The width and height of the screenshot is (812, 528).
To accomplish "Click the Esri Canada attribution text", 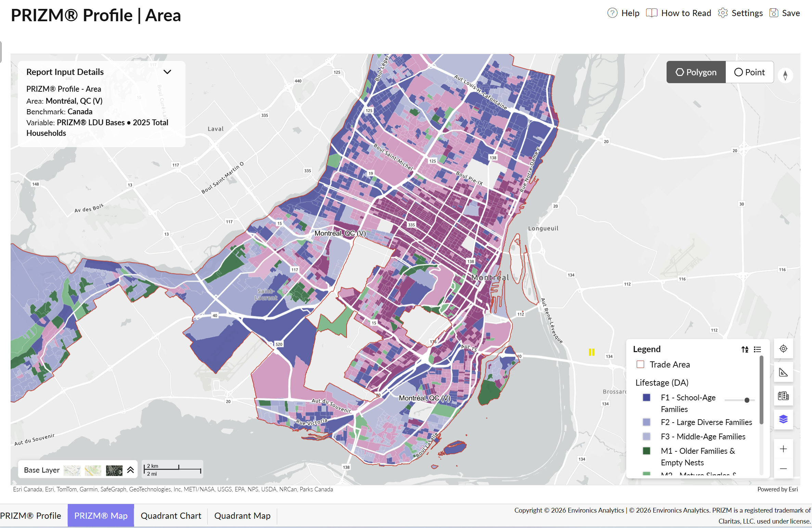I will (x=173, y=489).
